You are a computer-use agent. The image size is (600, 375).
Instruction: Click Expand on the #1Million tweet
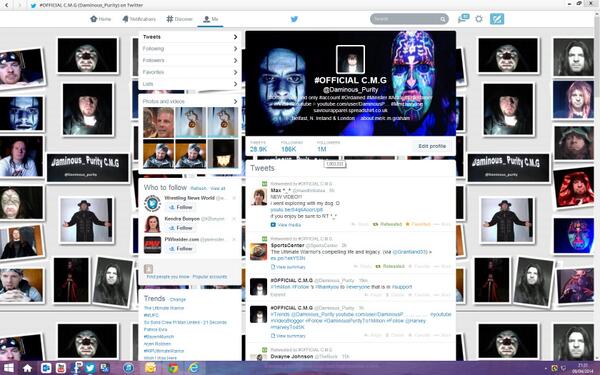[x=278, y=294]
